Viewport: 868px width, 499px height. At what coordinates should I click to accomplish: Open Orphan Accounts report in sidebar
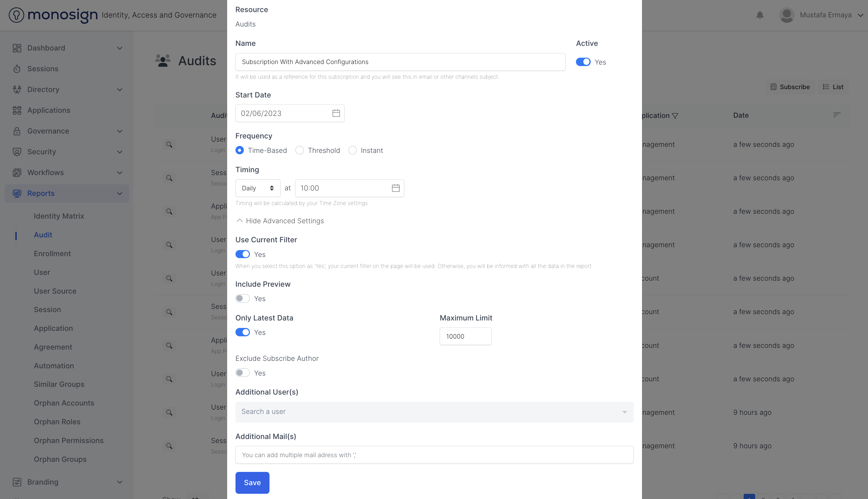[x=64, y=403]
